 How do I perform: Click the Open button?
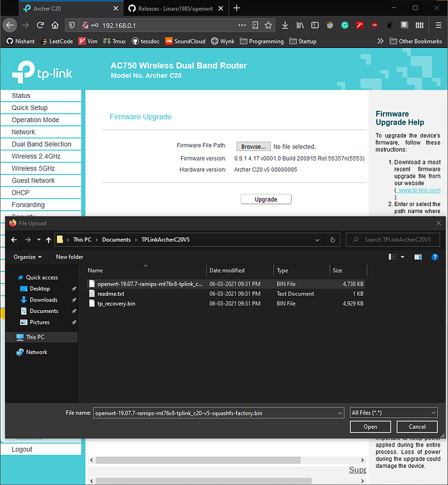[371, 427]
